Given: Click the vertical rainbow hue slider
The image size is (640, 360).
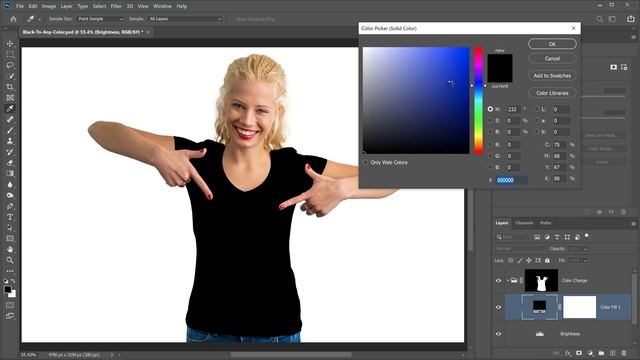Looking at the screenshot, I should coord(478,100).
